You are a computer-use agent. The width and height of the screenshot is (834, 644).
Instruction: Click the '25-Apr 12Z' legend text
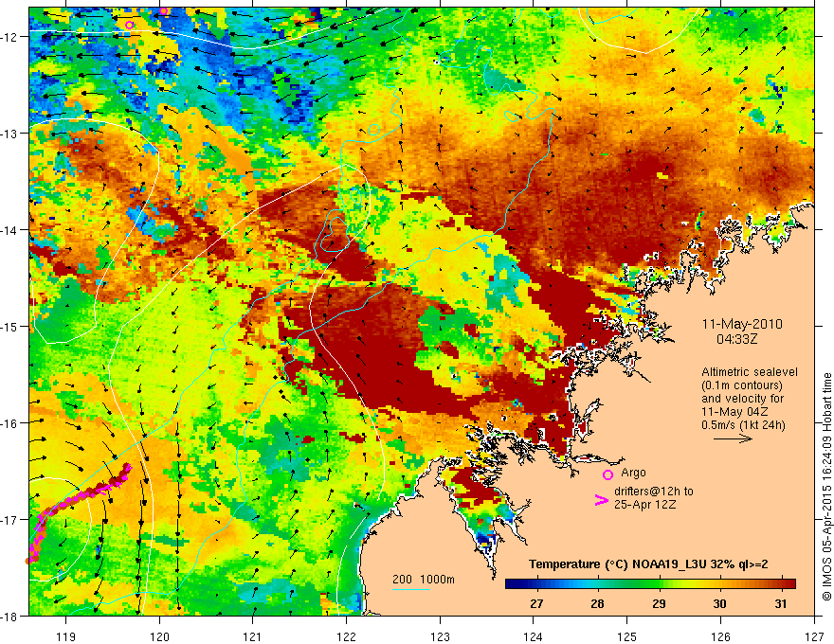[645, 505]
